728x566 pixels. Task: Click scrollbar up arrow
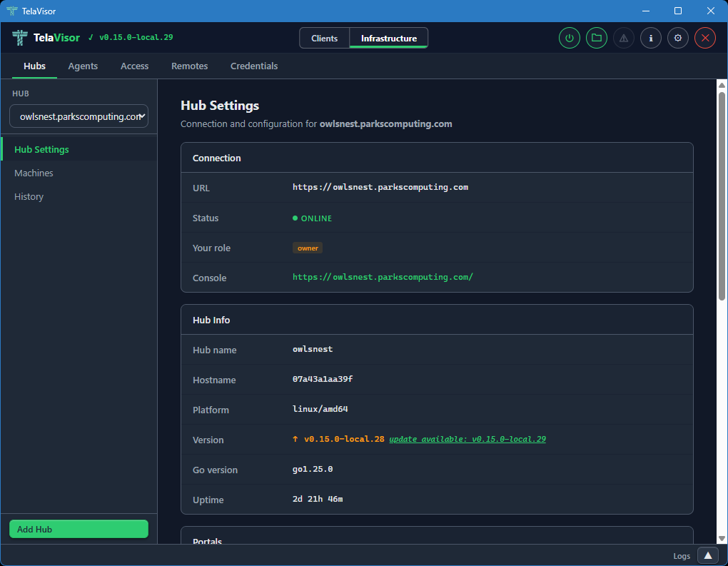pos(721,85)
